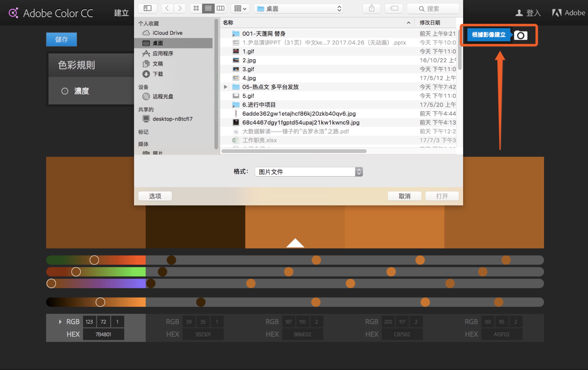This screenshot has height=370, width=588.
Task: Open 应用程序 in the sidebar
Action: click(173, 53)
